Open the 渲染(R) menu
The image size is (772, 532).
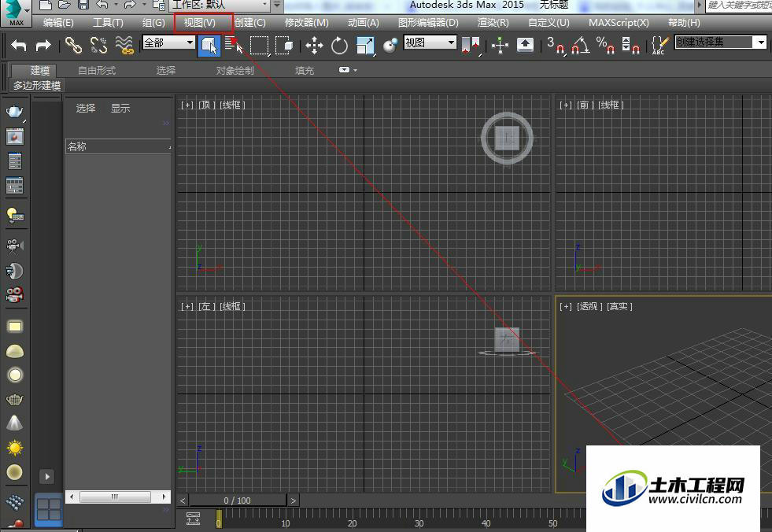coord(493,23)
